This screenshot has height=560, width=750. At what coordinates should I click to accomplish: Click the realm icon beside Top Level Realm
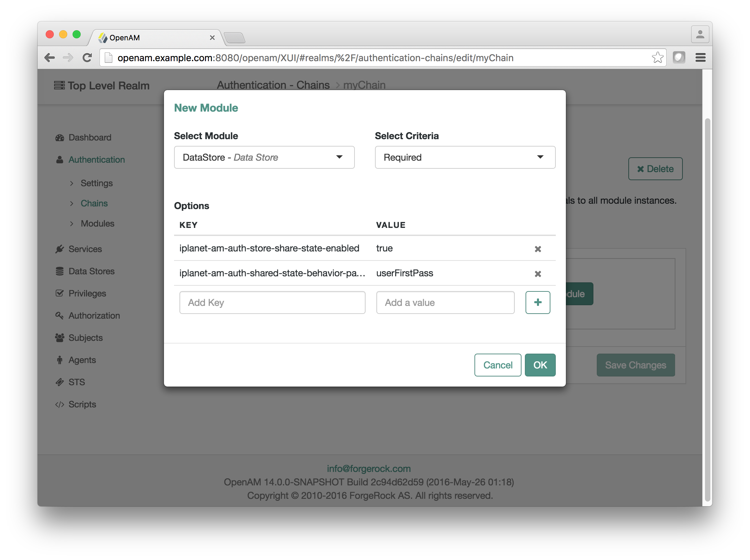click(x=59, y=85)
